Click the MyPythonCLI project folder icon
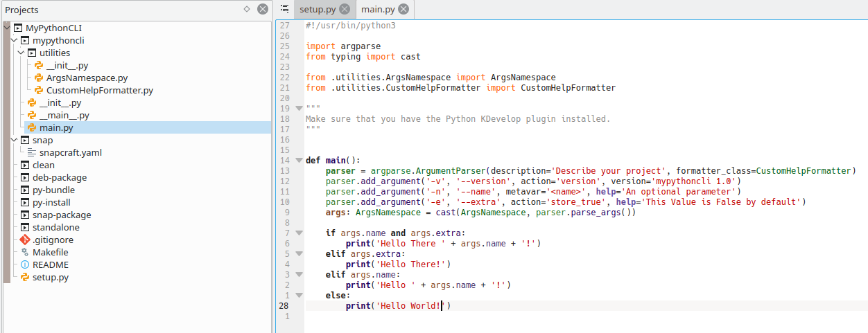Viewport: 868px width, 333px height. point(18,28)
